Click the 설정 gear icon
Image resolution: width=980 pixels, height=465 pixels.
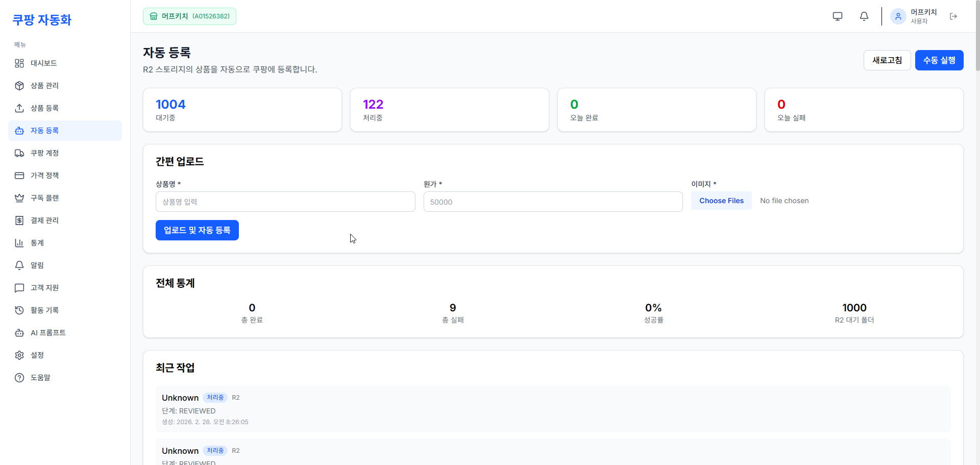pyautogui.click(x=19, y=355)
